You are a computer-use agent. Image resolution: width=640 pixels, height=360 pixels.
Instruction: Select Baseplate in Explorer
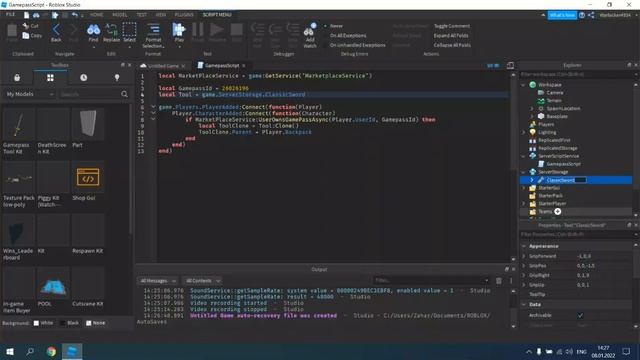coord(557,116)
